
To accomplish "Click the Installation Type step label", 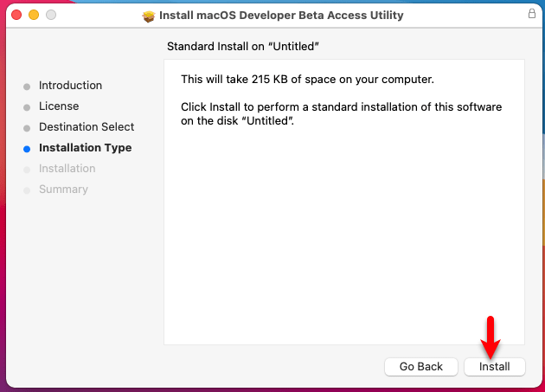I will [85, 148].
